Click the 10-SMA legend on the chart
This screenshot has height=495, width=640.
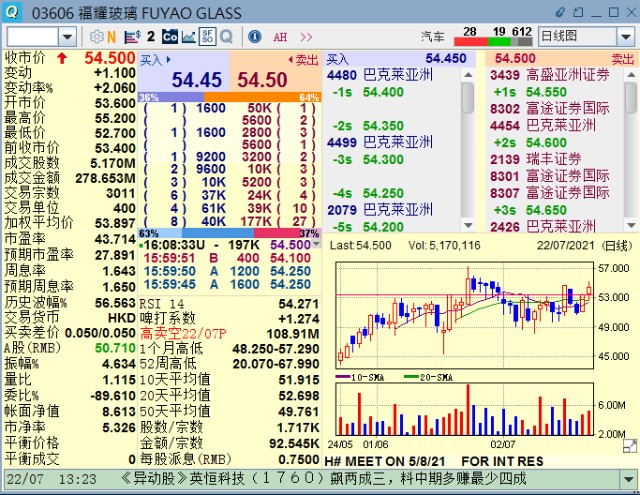click(360, 377)
